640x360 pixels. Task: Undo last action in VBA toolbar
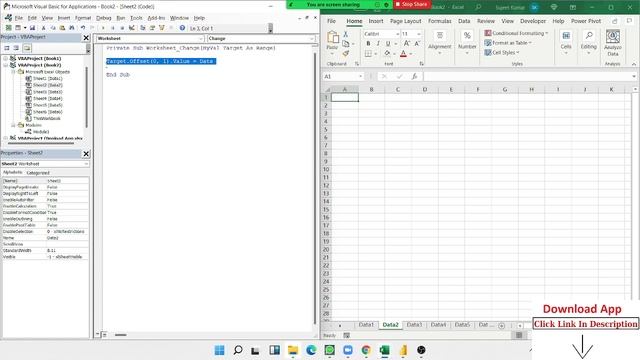[83, 28]
